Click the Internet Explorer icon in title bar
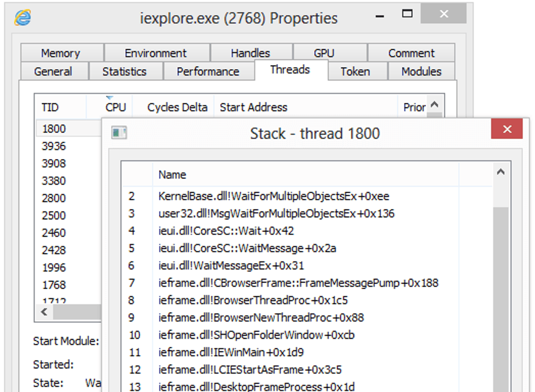535x392 pixels. click(x=23, y=18)
